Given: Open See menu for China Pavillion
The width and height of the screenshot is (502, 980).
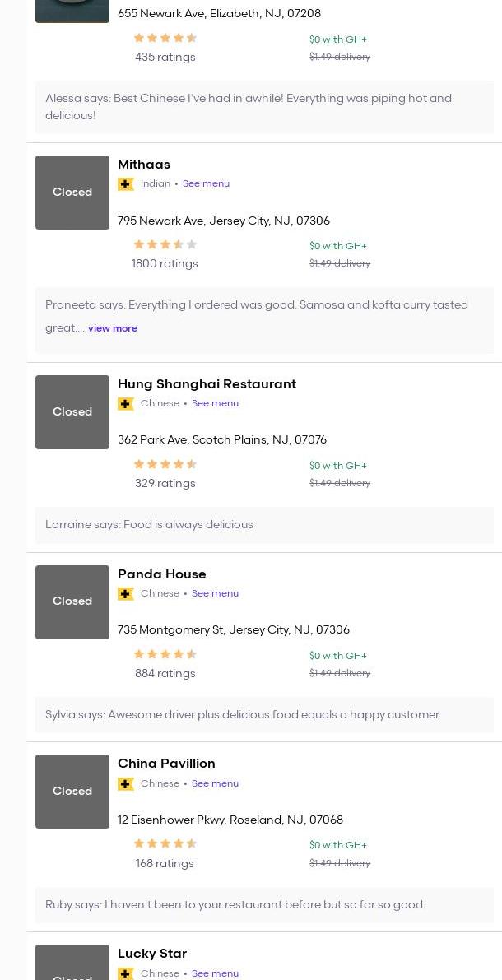Looking at the screenshot, I should (215, 783).
